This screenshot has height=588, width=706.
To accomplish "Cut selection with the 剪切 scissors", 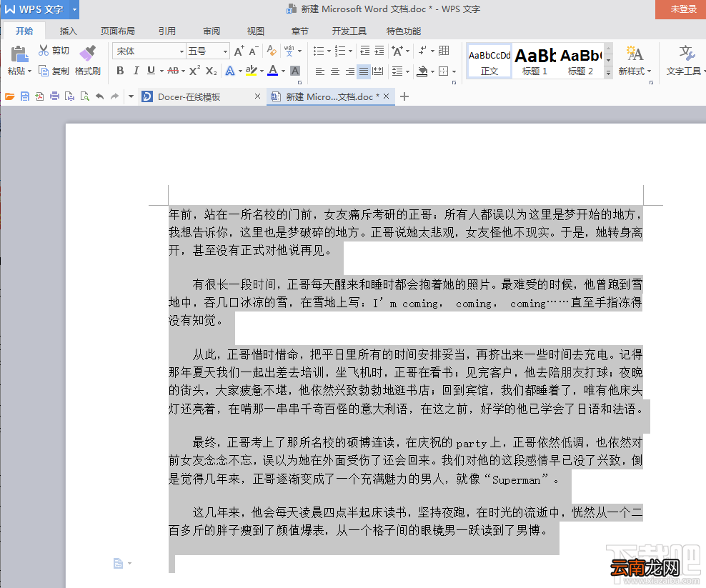I will coord(54,51).
